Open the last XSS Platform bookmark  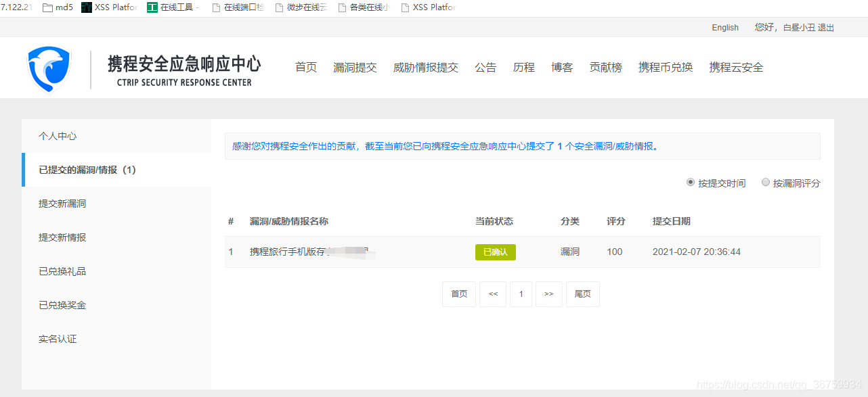pos(428,8)
